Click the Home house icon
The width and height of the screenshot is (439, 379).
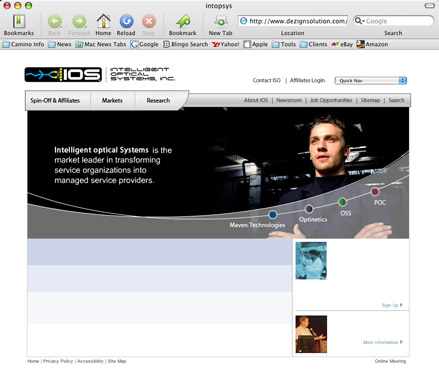[103, 21]
